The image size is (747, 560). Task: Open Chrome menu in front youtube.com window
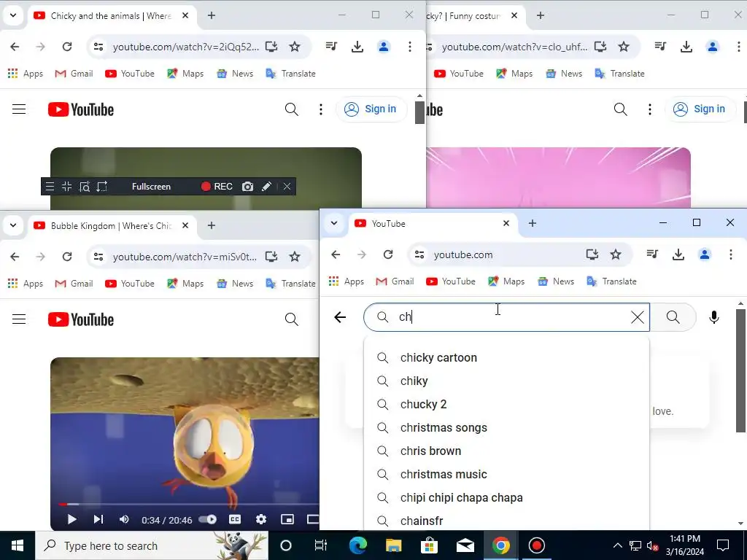[x=730, y=254]
